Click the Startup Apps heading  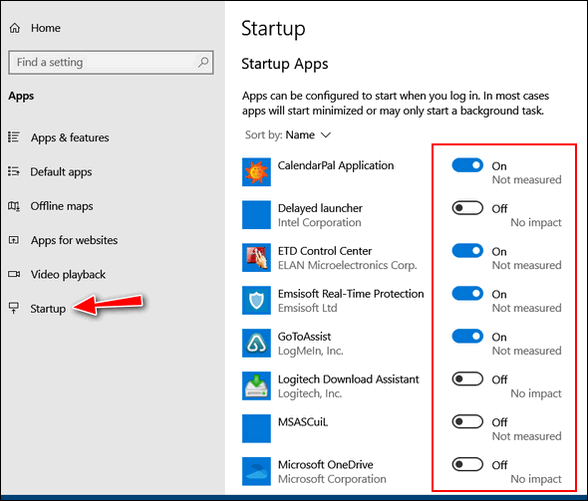tap(285, 64)
